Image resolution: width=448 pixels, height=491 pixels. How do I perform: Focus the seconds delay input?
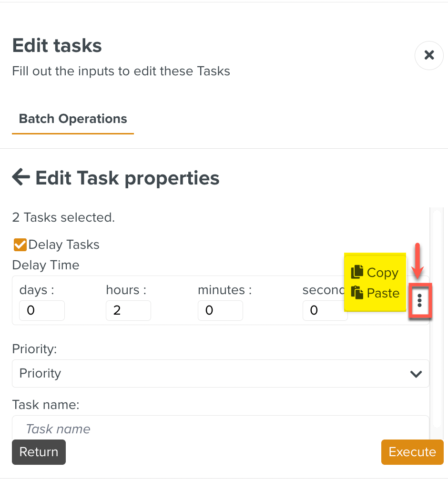(324, 311)
